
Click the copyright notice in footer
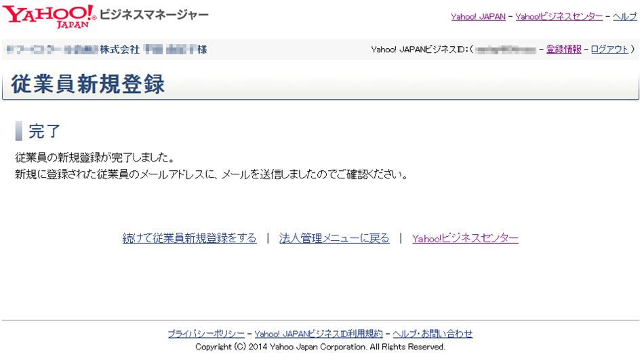click(x=320, y=347)
